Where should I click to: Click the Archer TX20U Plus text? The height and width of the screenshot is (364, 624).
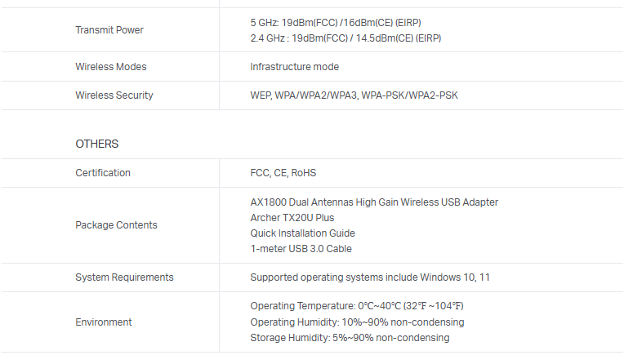tap(292, 218)
